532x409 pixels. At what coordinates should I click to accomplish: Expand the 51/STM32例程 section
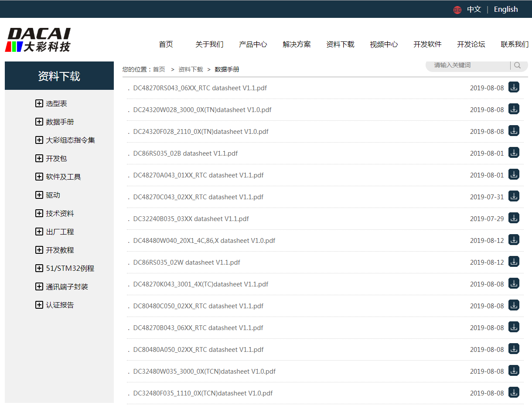(39, 268)
